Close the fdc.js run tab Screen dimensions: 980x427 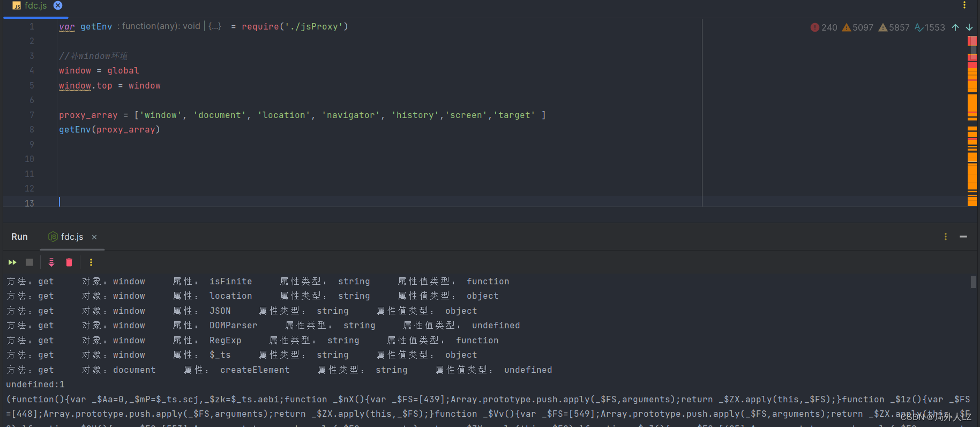(x=94, y=237)
